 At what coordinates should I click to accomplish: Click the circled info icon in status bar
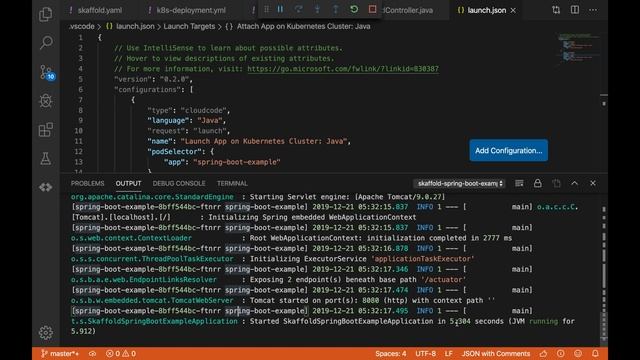(x=561, y=353)
